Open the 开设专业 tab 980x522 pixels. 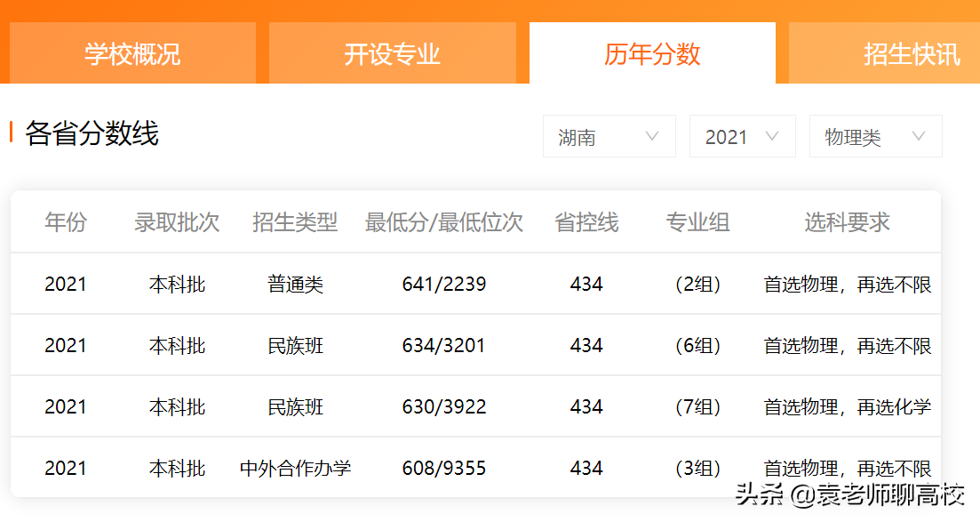coord(394,52)
